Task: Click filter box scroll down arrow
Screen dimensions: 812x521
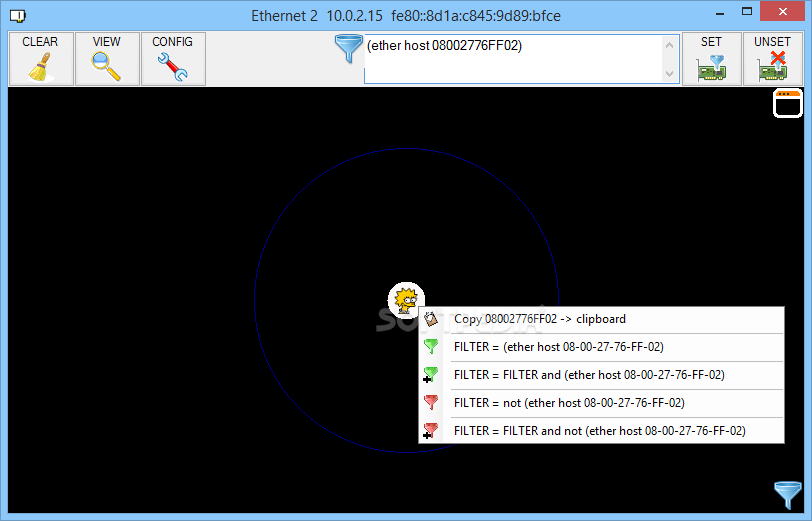Action: click(669, 74)
